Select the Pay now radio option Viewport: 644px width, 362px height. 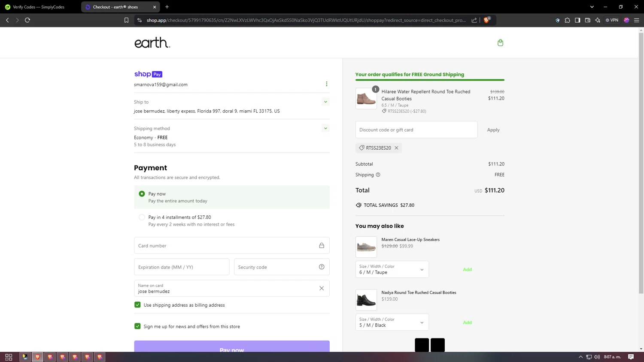coord(142,194)
